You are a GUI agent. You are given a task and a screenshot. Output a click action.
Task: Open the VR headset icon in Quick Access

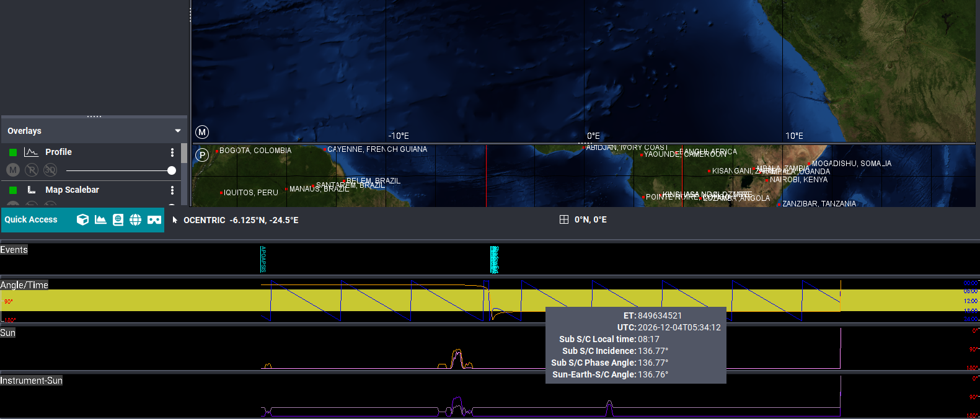[154, 219]
